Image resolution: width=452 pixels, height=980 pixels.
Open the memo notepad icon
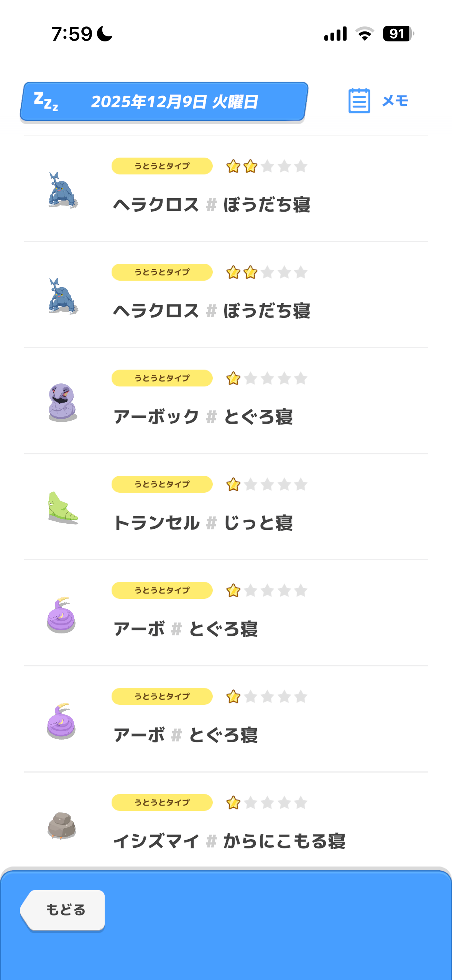[x=359, y=101]
